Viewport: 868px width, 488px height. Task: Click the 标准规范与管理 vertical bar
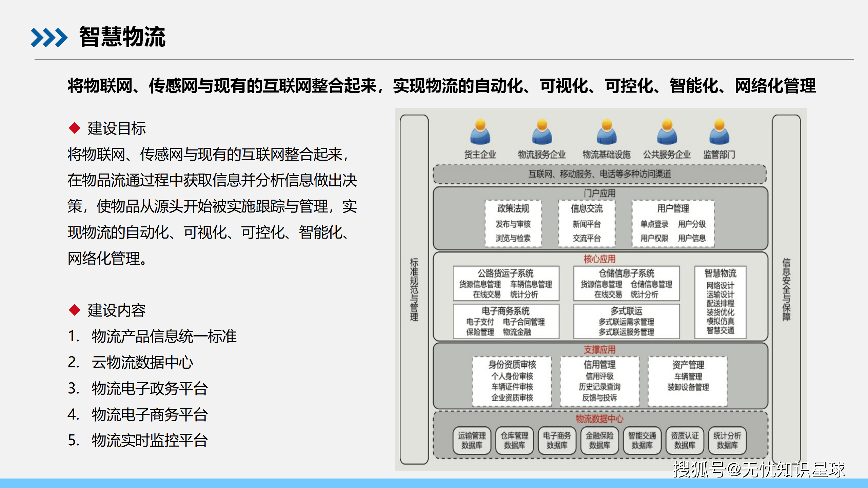pos(414,289)
